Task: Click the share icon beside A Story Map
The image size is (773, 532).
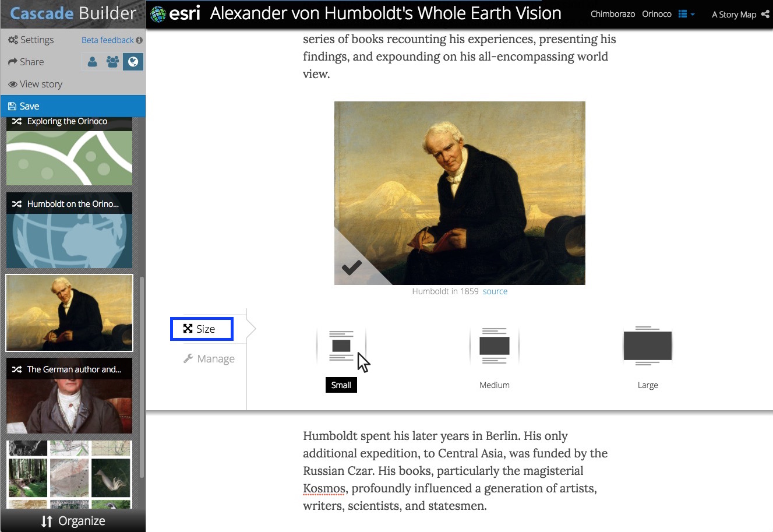Action: click(x=765, y=14)
